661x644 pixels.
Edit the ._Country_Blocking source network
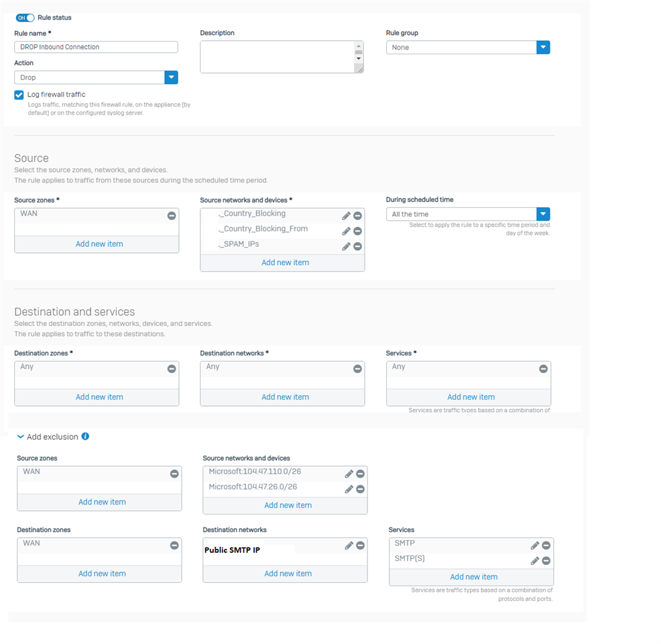[x=346, y=216]
